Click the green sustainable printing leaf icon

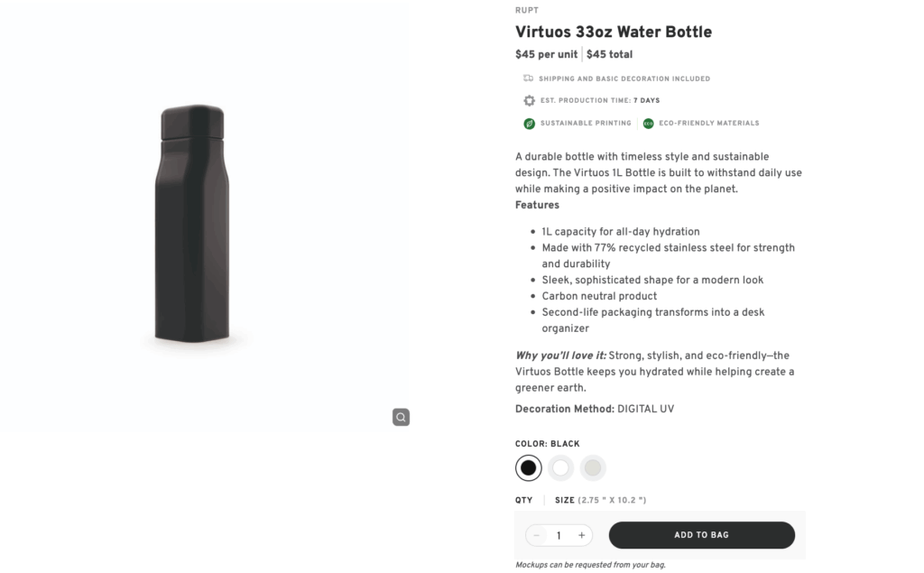pyautogui.click(x=529, y=123)
